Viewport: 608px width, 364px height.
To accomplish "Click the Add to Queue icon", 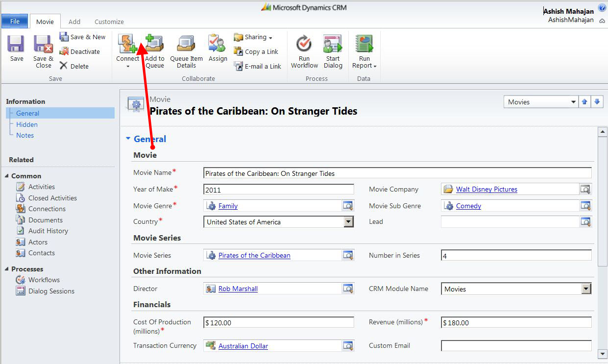I will (154, 43).
